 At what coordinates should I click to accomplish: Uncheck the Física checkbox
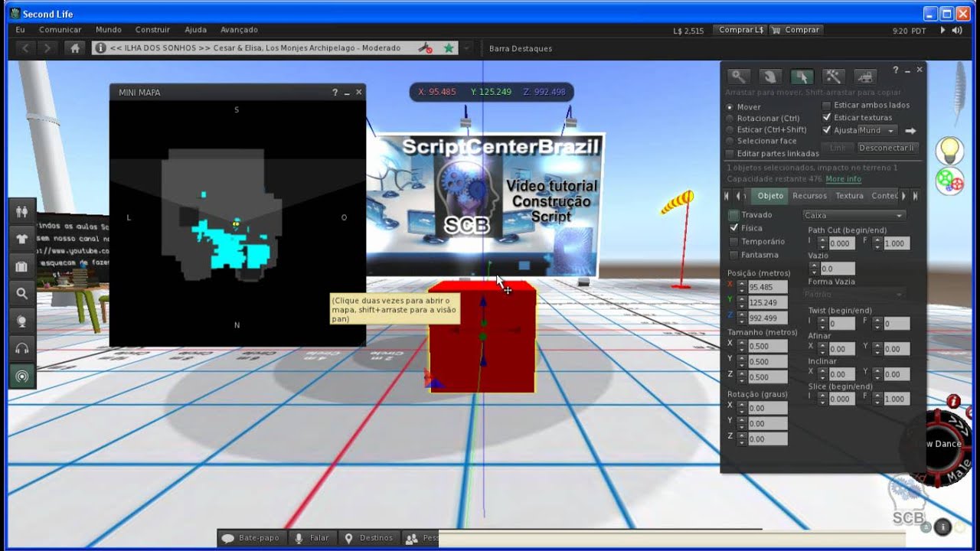733,228
